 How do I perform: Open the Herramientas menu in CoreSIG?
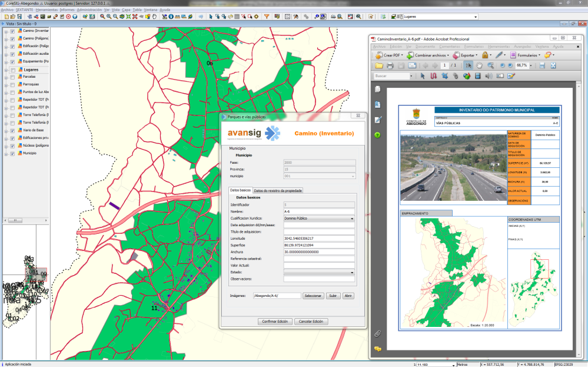coord(46,10)
